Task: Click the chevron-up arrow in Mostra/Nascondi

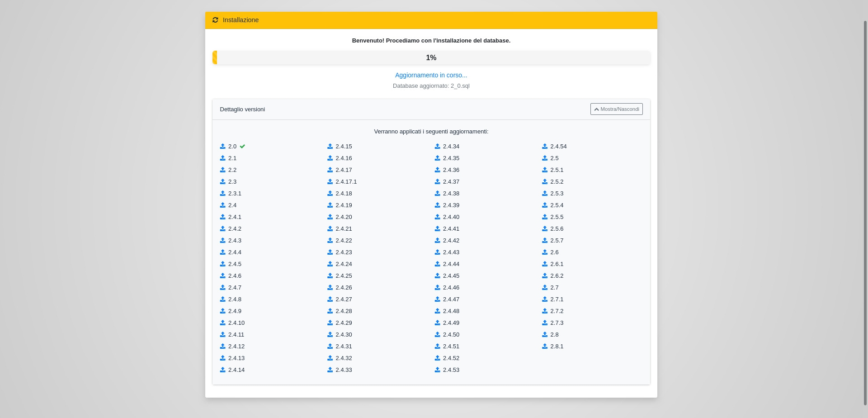Action: (596, 109)
